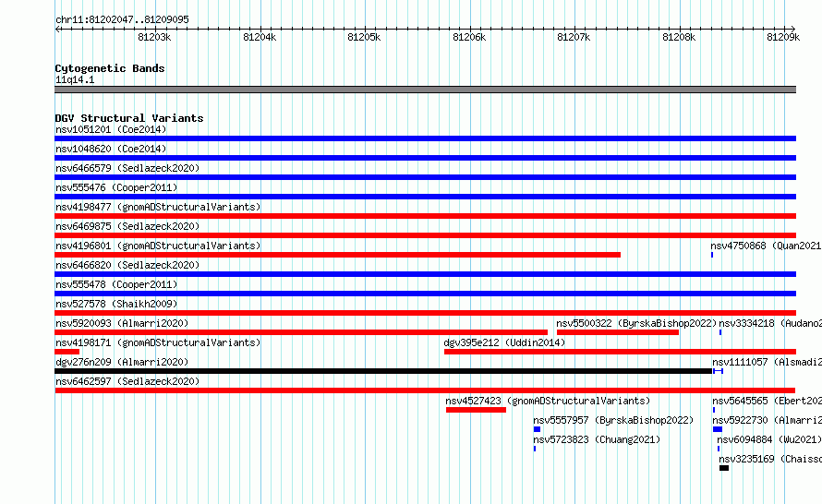822x504 pixels.
Task: Open the nsv6466579 (Sedlazeck2020) variant label
Action: [127, 168]
